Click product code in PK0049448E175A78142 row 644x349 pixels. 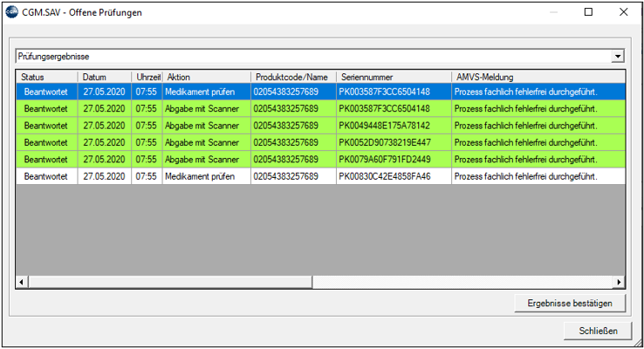(x=286, y=126)
